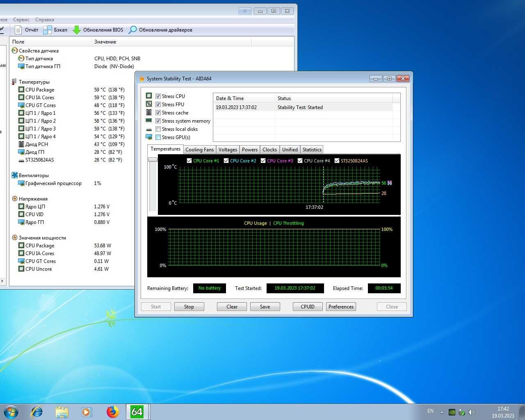The image size is (525, 420).
Task: Click the Clear button
Action: (232, 307)
